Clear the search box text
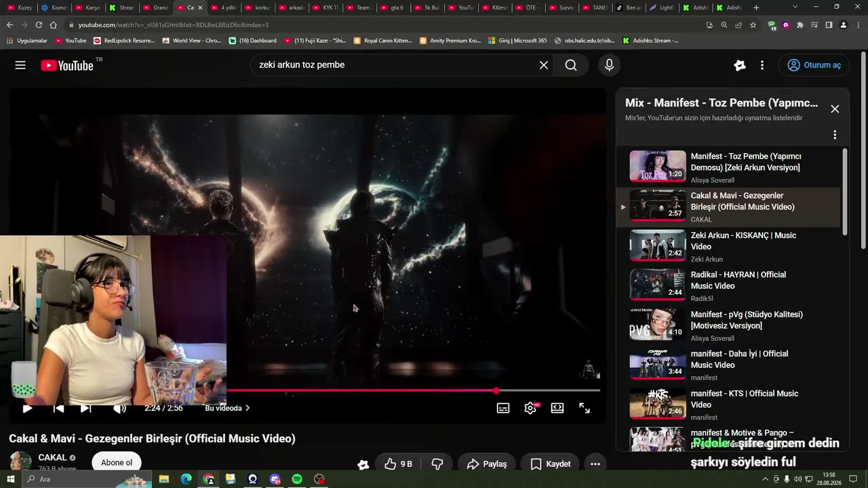 click(x=543, y=65)
